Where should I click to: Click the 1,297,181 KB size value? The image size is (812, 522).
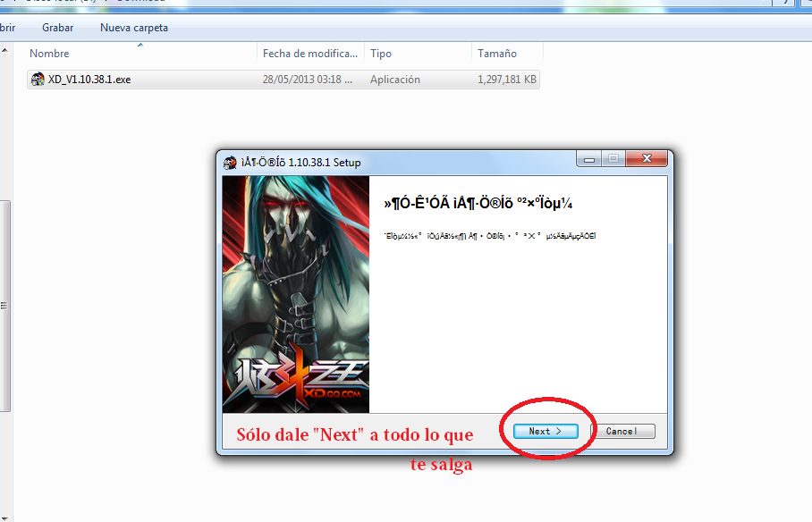click(506, 80)
